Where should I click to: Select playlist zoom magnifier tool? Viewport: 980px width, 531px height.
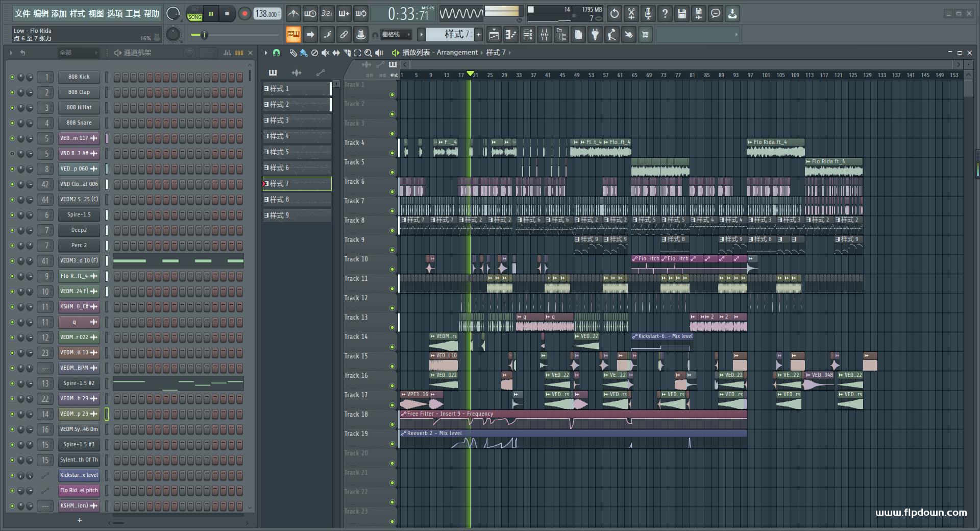[368, 53]
